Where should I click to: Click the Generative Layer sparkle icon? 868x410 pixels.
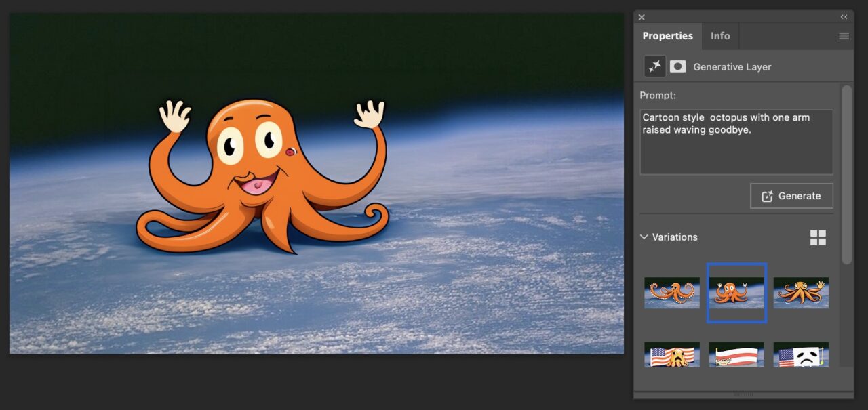tap(654, 66)
